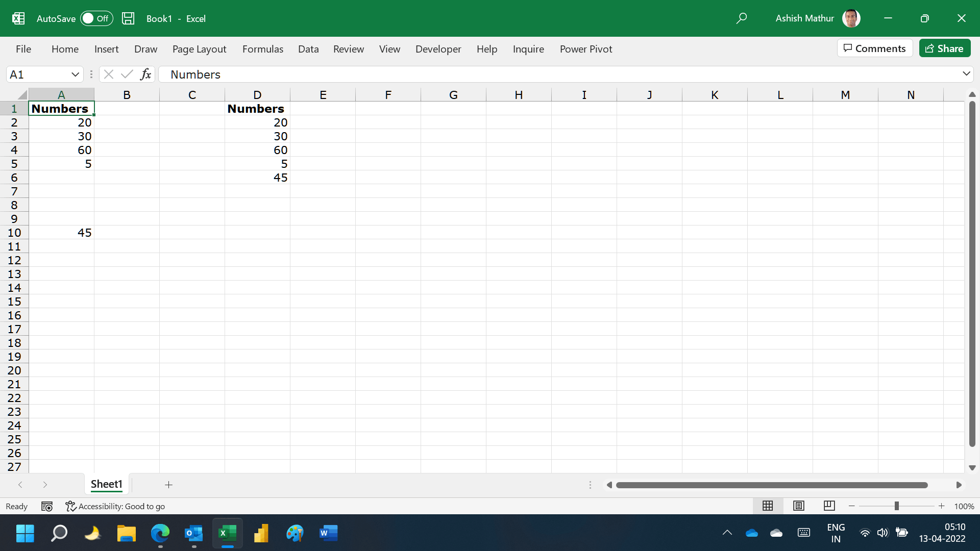
Task: Open the Help tab
Action: click(x=487, y=49)
